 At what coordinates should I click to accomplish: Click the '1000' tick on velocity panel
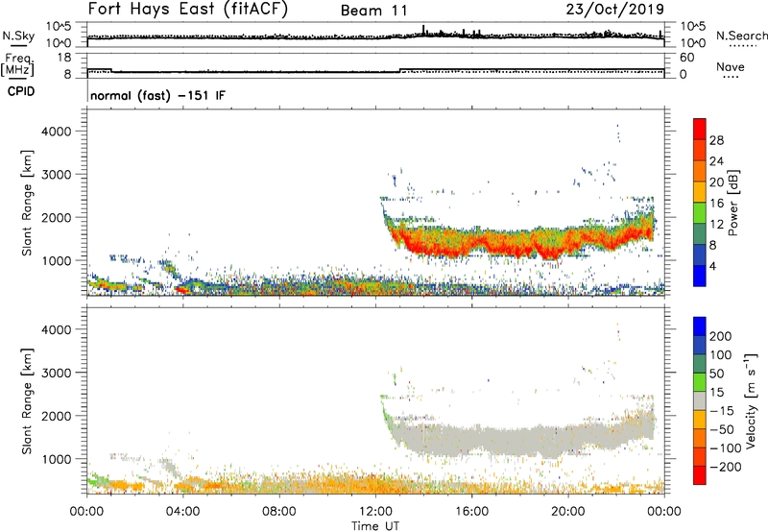pyautogui.click(x=56, y=458)
